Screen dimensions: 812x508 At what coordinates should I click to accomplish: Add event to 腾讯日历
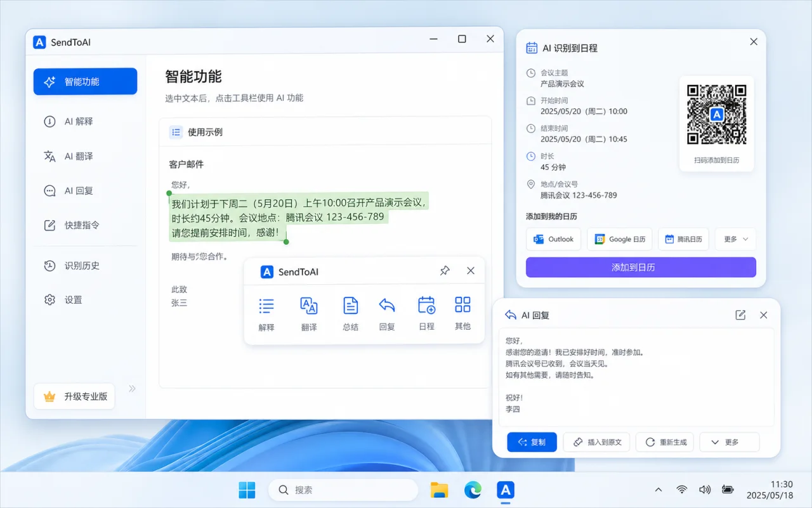point(683,239)
